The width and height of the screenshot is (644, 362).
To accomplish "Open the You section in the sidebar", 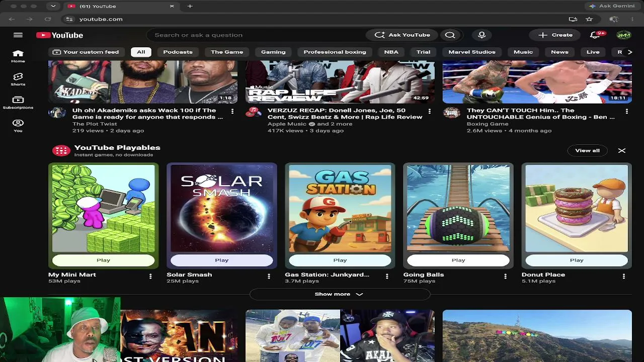I will [x=18, y=126].
